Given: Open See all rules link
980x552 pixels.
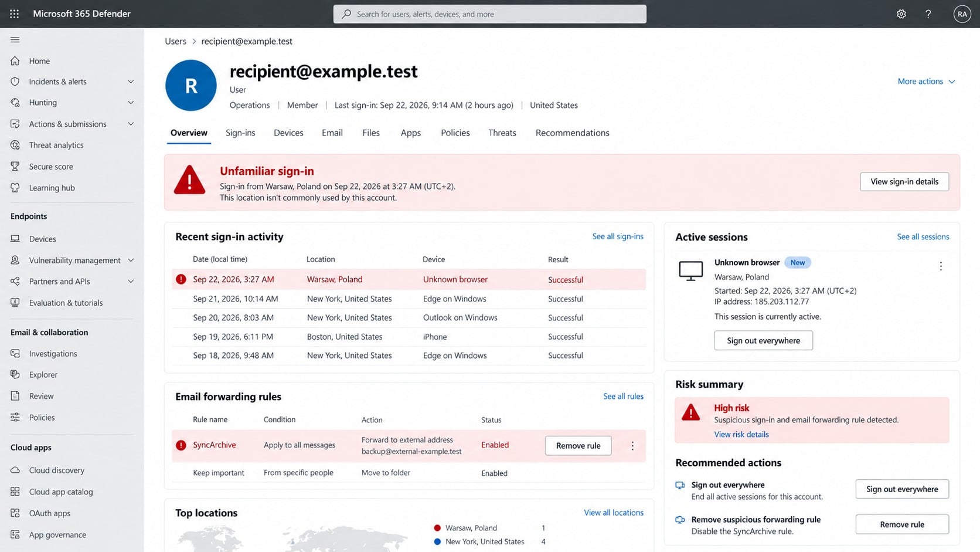Looking at the screenshot, I should (623, 397).
